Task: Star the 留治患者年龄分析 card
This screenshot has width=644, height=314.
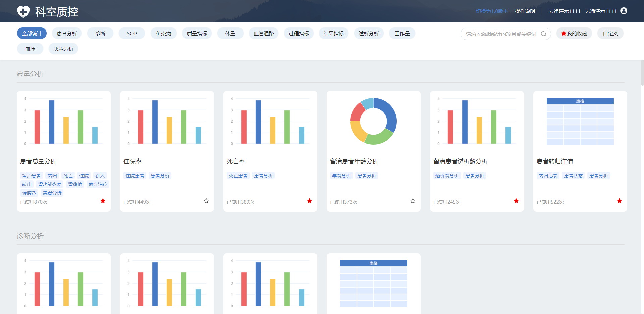Action: click(x=413, y=201)
